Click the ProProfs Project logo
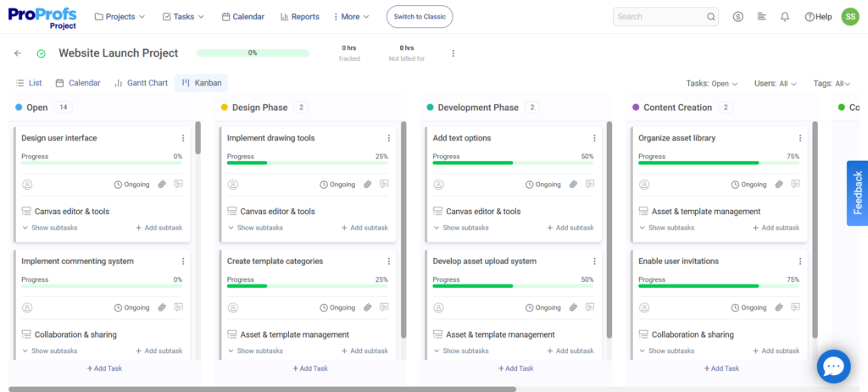This screenshot has height=392, width=868. [x=42, y=18]
